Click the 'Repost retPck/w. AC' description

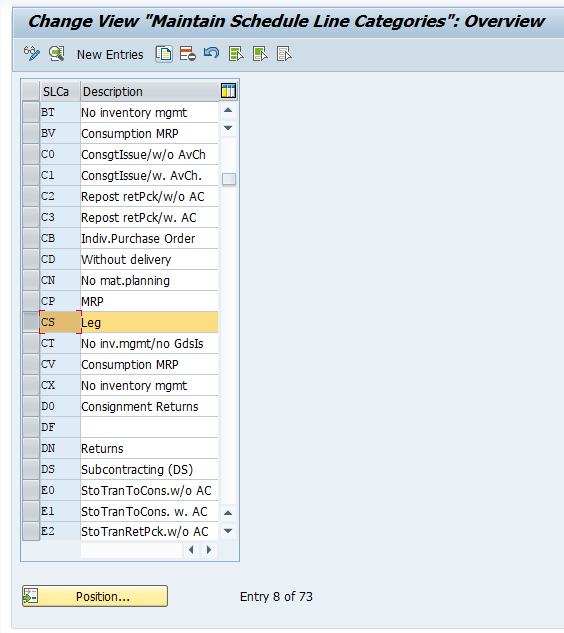click(x=149, y=217)
